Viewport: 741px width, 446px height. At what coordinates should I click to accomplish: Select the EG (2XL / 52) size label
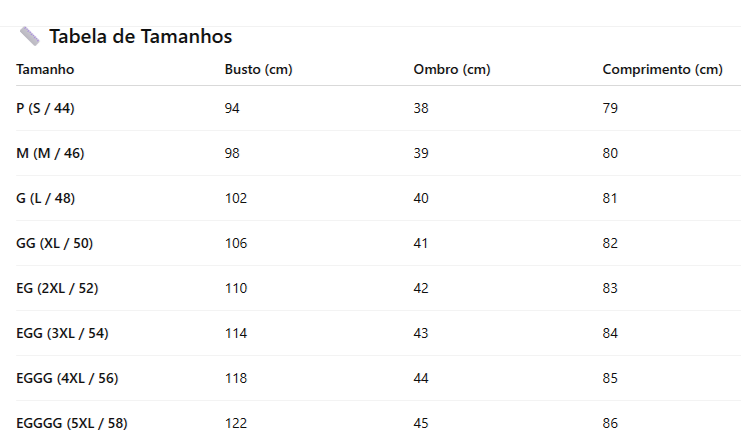[x=57, y=288]
